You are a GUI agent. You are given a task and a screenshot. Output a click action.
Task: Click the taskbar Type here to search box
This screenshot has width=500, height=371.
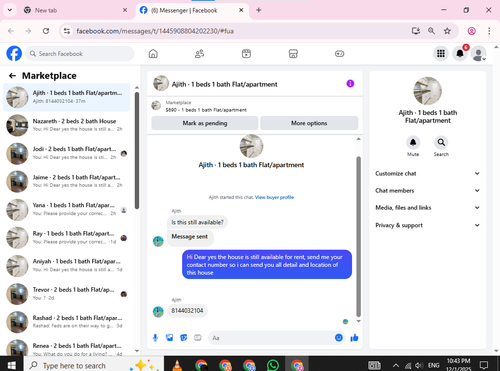point(94,365)
